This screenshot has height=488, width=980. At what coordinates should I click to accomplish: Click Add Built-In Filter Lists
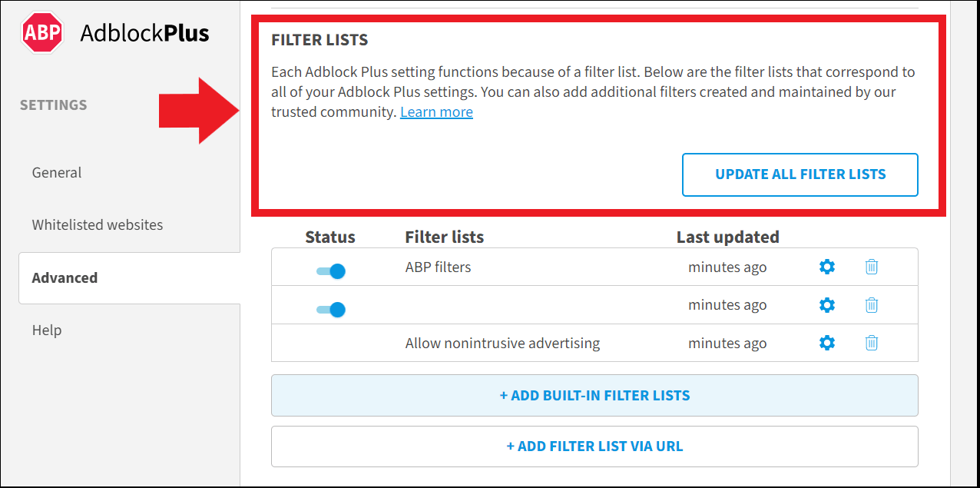click(x=594, y=395)
